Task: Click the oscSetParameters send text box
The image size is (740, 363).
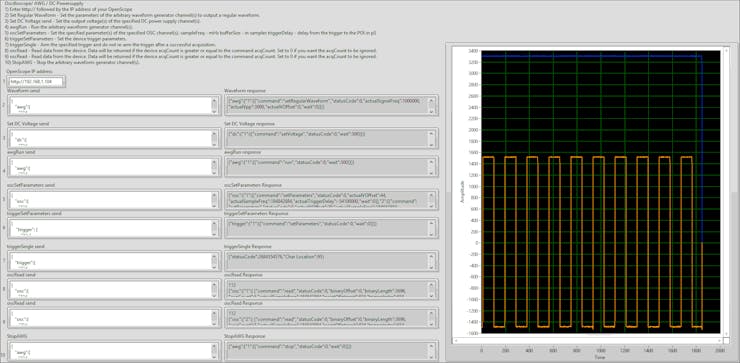Action: [x=108, y=200]
